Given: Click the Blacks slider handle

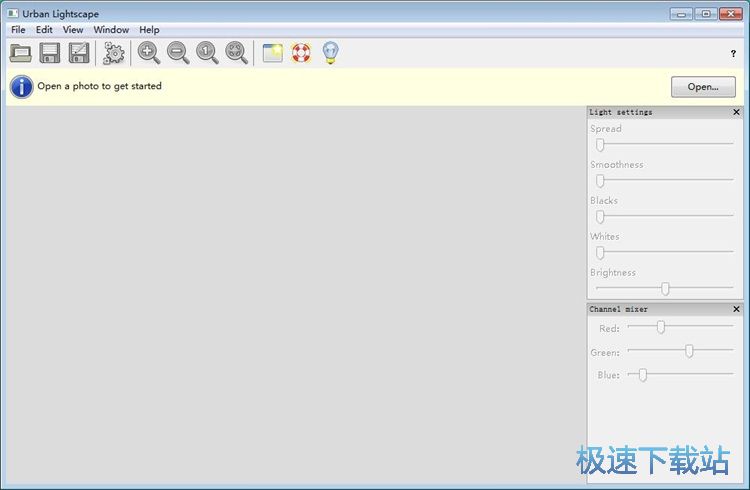Looking at the screenshot, I should click(x=600, y=216).
